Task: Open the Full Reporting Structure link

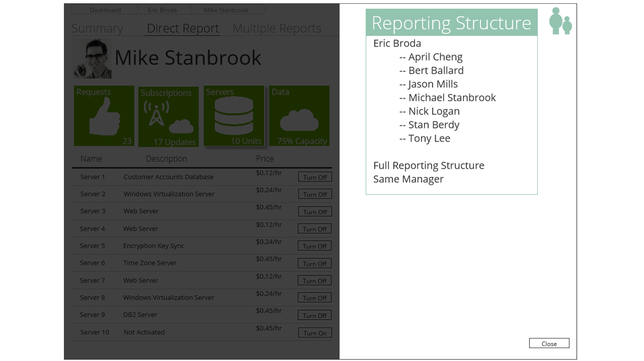Action: (x=428, y=165)
